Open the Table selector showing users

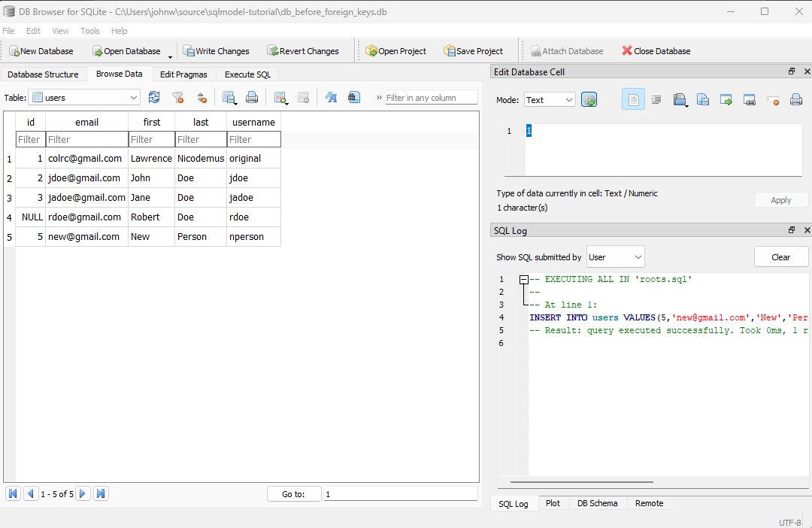84,97
